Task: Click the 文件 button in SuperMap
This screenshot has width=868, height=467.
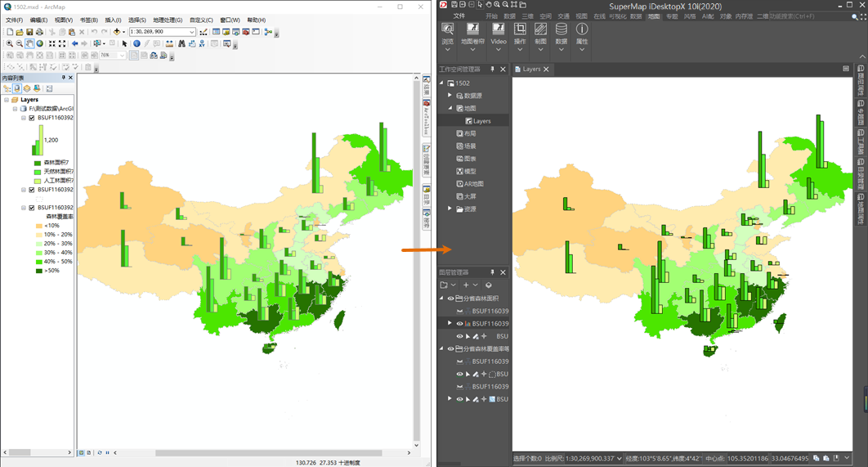Action: click(459, 16)
